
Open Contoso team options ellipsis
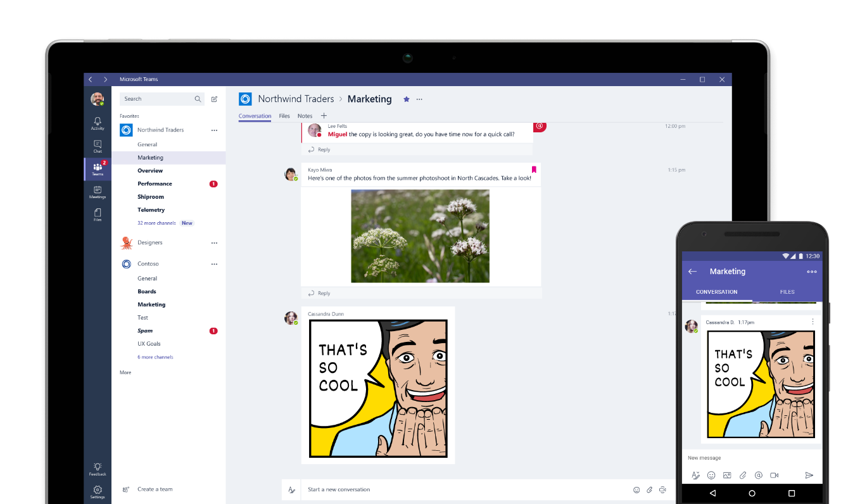214,264
